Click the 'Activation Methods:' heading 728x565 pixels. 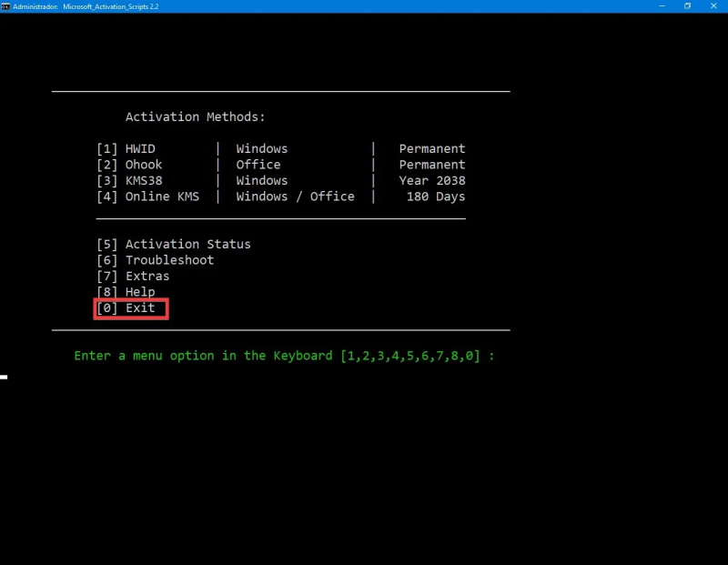(195, 117)
